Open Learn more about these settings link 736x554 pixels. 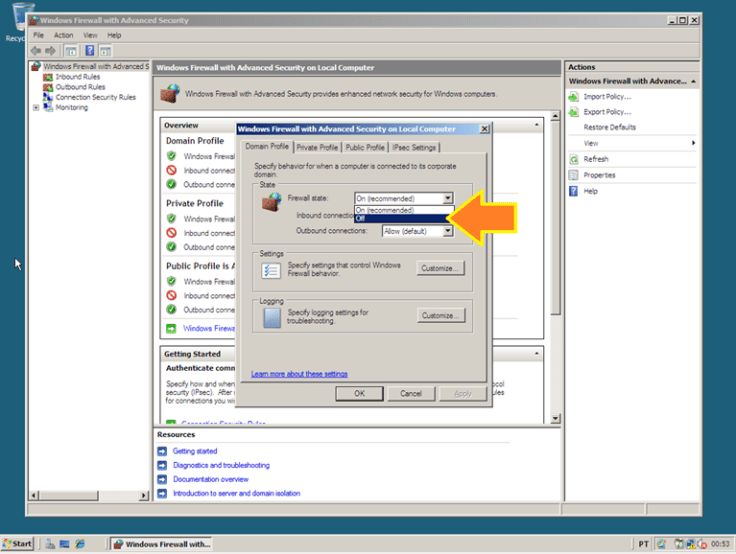coord(299,374)
